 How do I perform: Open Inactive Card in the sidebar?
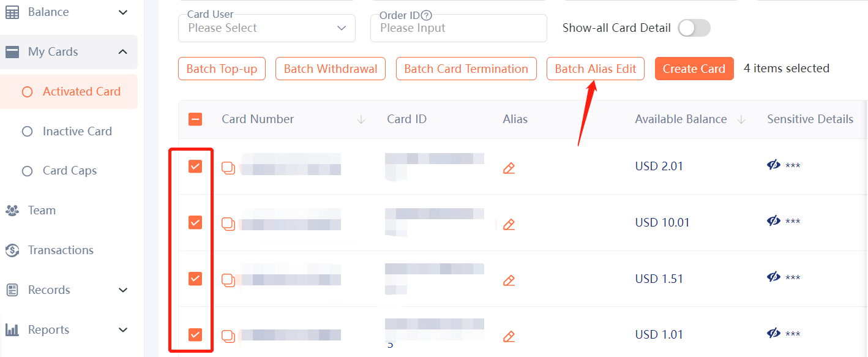[77, 131]
